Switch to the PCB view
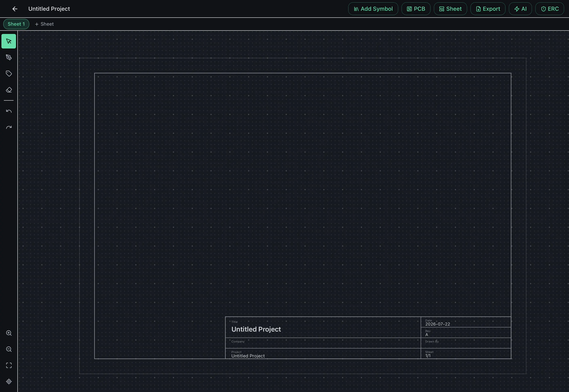The width and height of the screenshot is (569, 392). click(416, 9)
